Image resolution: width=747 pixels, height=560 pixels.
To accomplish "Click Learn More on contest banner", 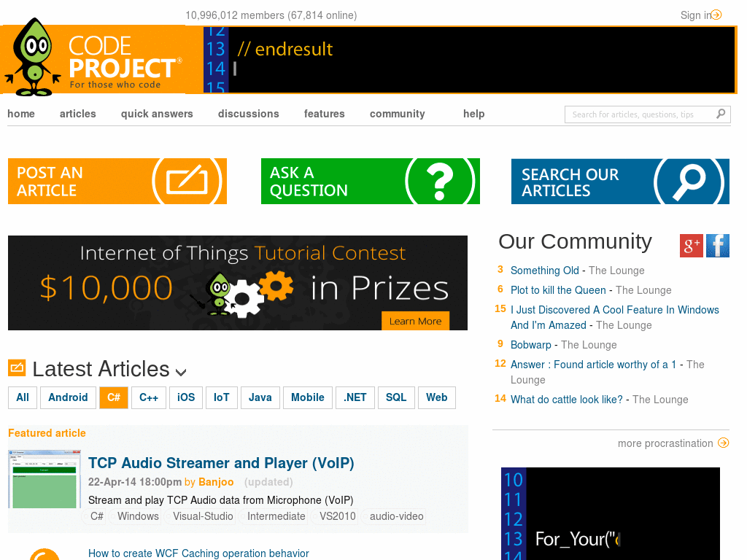I will point(415,321).
